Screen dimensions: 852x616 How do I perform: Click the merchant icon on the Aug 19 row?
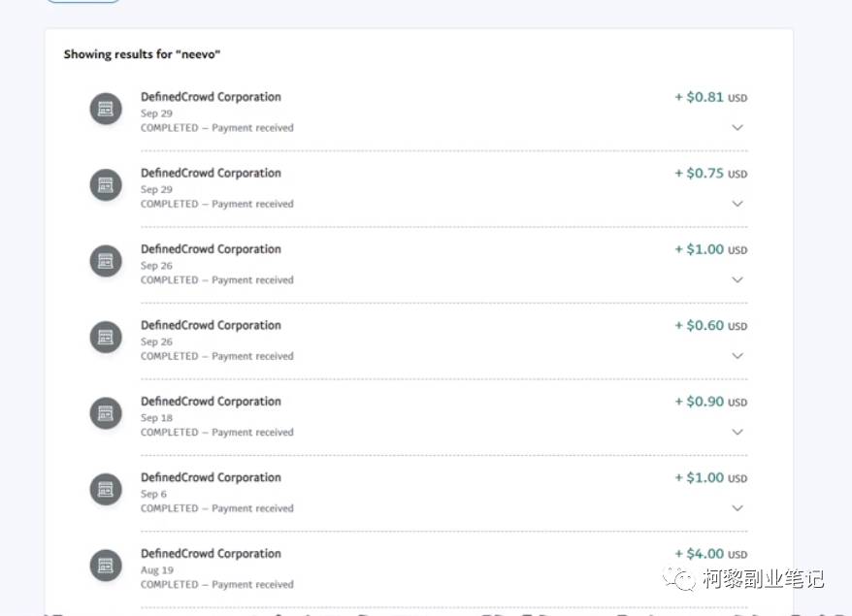[106, 565]
